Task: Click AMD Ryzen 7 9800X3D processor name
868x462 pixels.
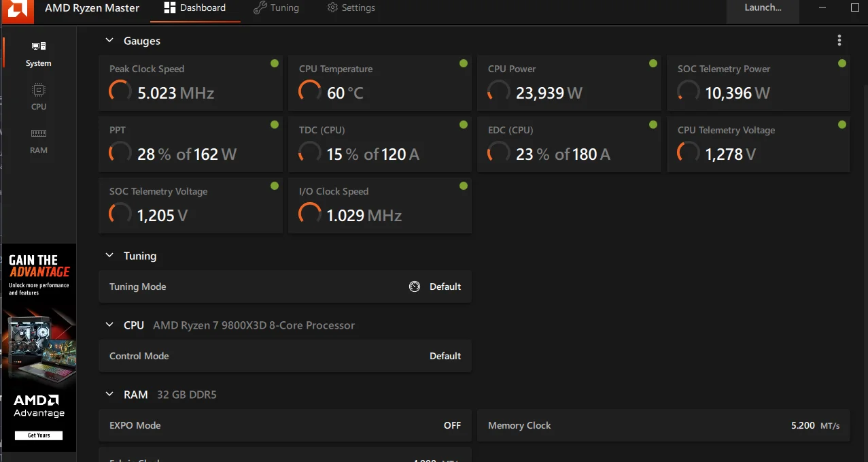Action: click(254, 325)
